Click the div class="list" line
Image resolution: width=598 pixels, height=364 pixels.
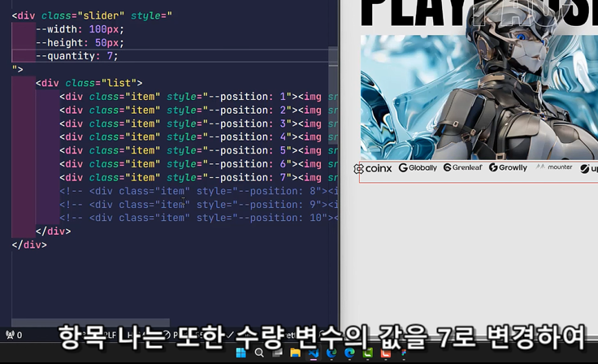pos(89,83)
